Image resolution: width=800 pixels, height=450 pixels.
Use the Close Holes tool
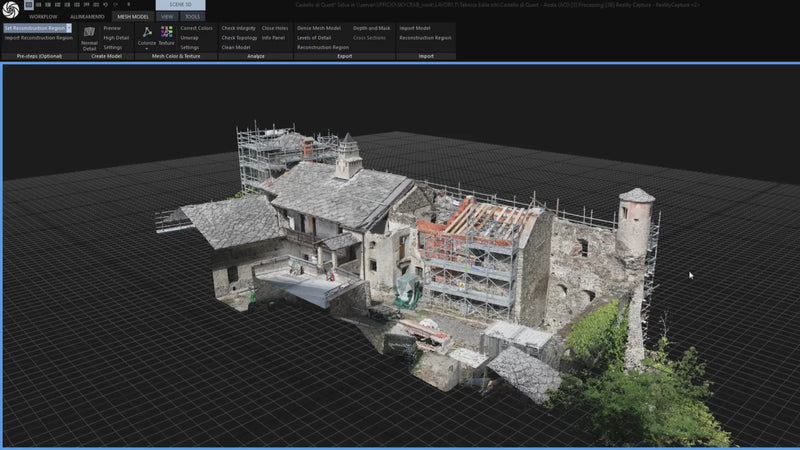point(275,28)
